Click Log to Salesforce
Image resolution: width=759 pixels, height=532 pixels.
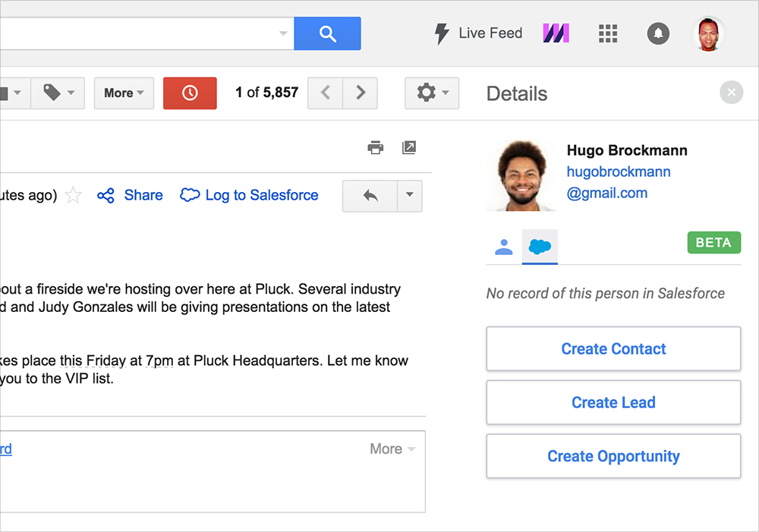[249, 195]
